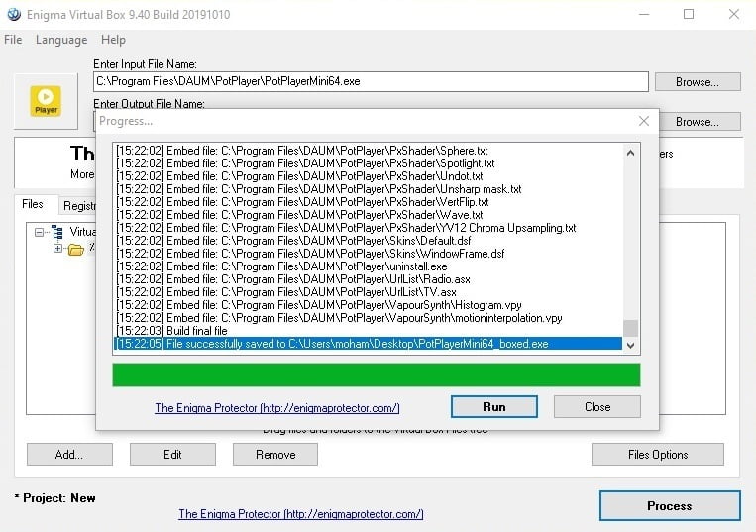Click the Edit button
This screenshot has width=756, height=532.
[x=172, y=455]
